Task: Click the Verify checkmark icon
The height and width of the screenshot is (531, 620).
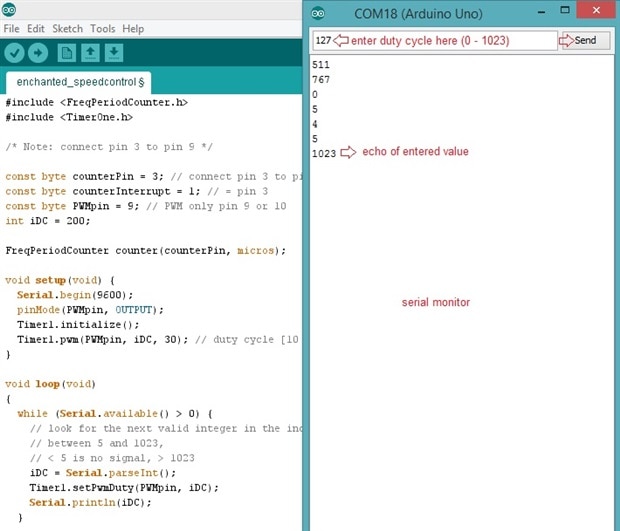Action: (14, 53)
